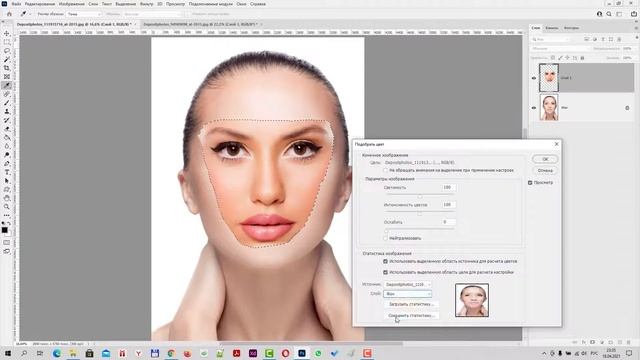Image resolution: width=640 pixels, height=360 pixels.
Task: Click the Ослабить slider handle
Action: 386,231
